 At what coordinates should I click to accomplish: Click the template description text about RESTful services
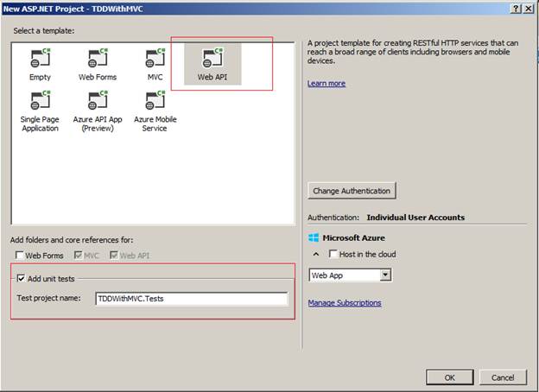coord(413,52)
